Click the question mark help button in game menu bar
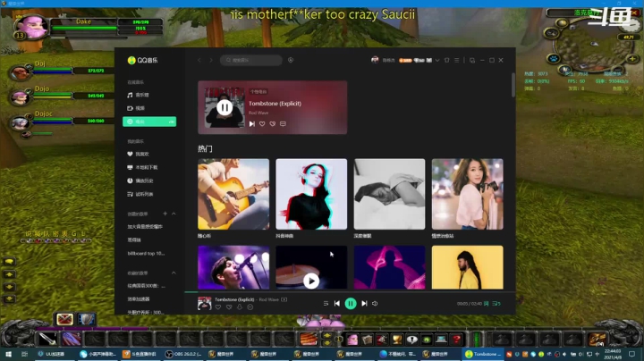The width and height of the screenshot is (644, 361). coord(456,340)
